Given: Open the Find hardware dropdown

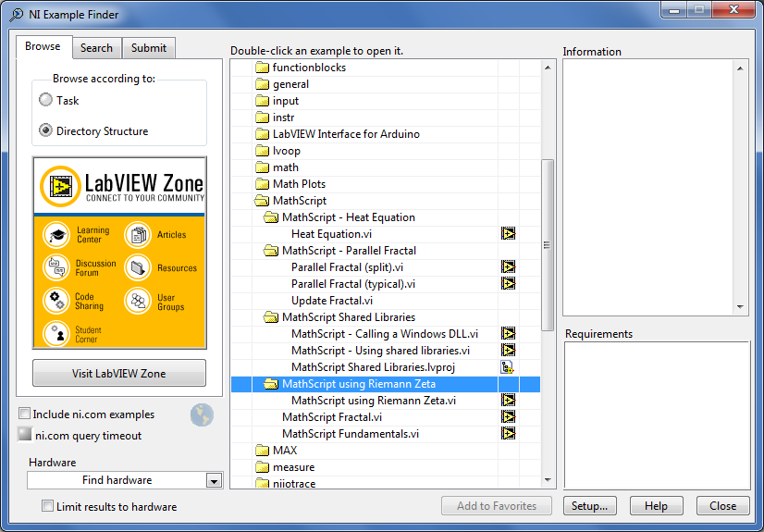Looking at the screenshot, I should point(214,481).
